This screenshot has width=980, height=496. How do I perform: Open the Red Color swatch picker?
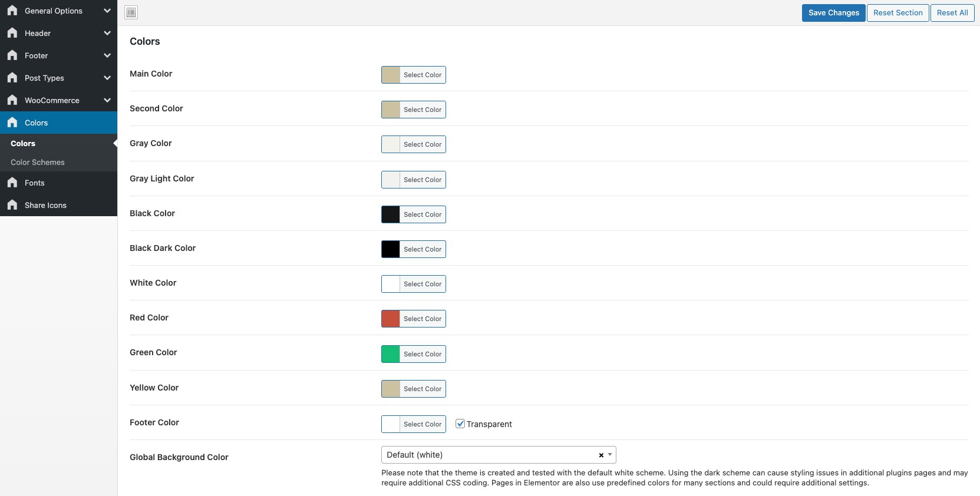point(391,319)
